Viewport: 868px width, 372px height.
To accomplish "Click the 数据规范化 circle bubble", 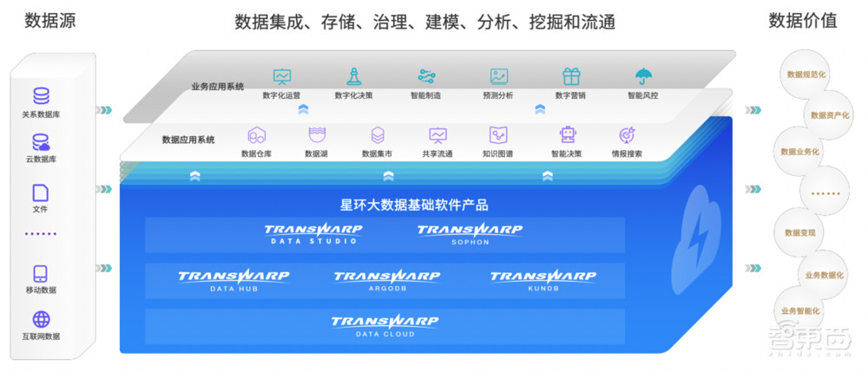I will click(x=805, y=75).
